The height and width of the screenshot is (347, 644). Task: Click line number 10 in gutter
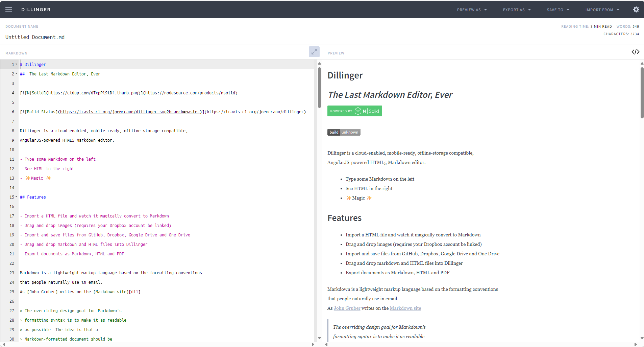coord(12,149)
